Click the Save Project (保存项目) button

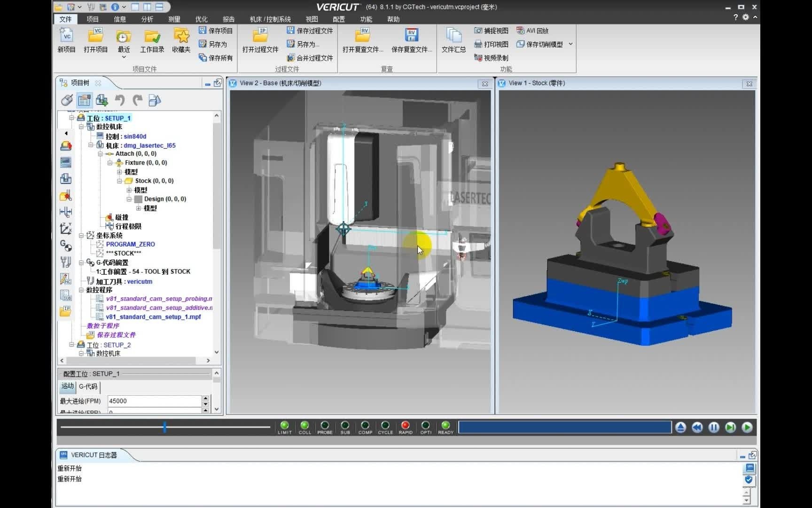[x=216, y=31]
